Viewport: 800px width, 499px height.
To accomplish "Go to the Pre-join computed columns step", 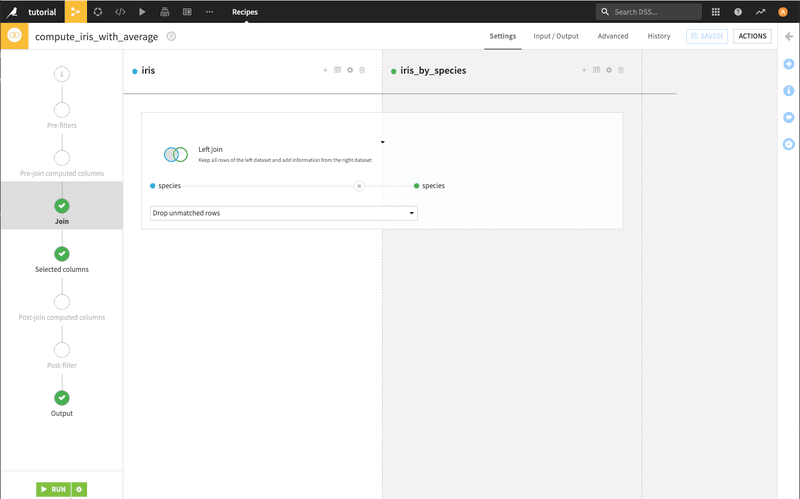I will [x=62, y=163].
